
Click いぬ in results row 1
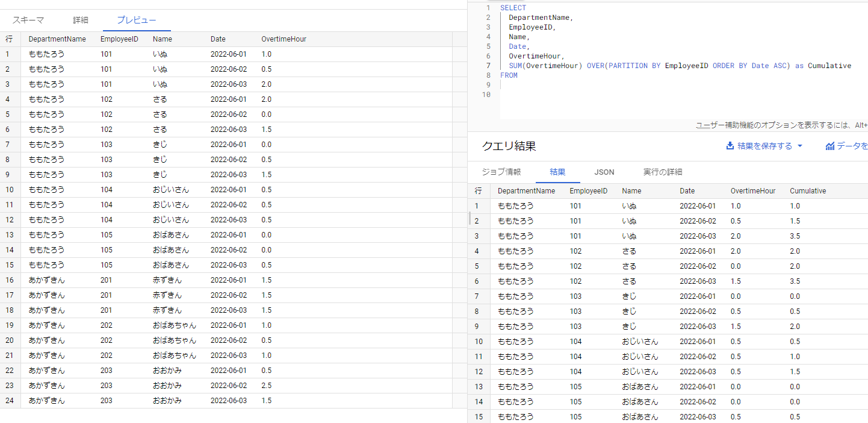click(629, 206)
